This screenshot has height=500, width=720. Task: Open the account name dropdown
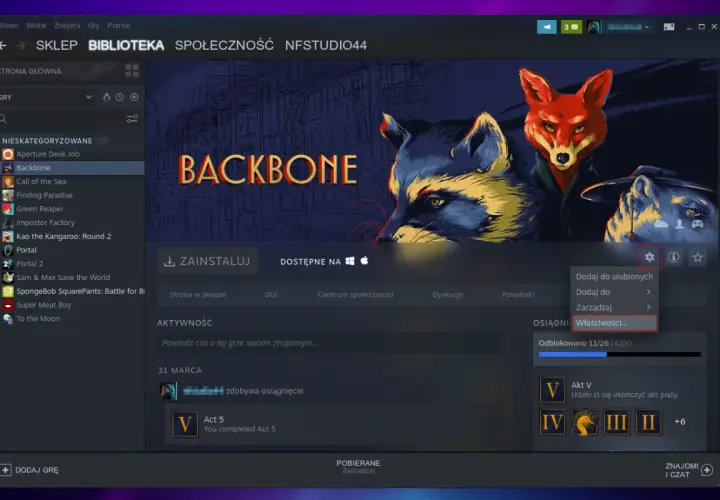click(x=628, y=27)
